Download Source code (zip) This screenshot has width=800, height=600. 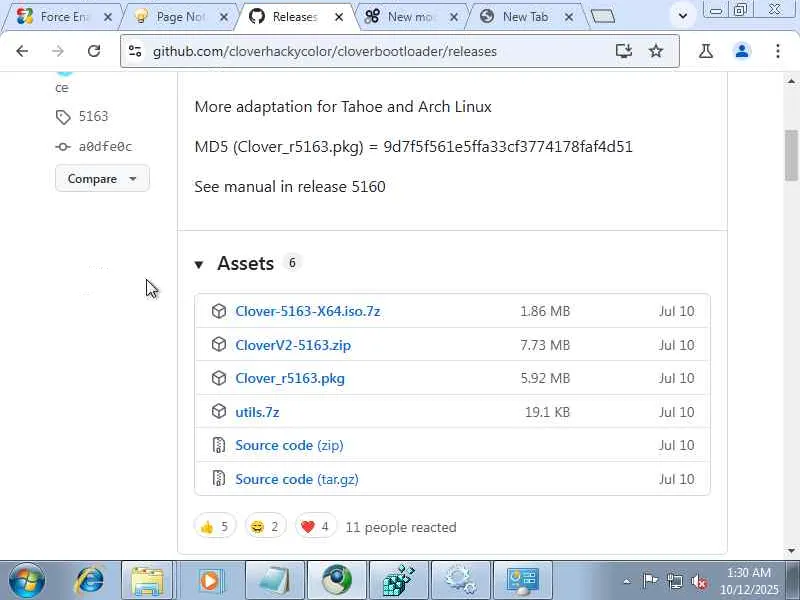[x=289, y=445]
